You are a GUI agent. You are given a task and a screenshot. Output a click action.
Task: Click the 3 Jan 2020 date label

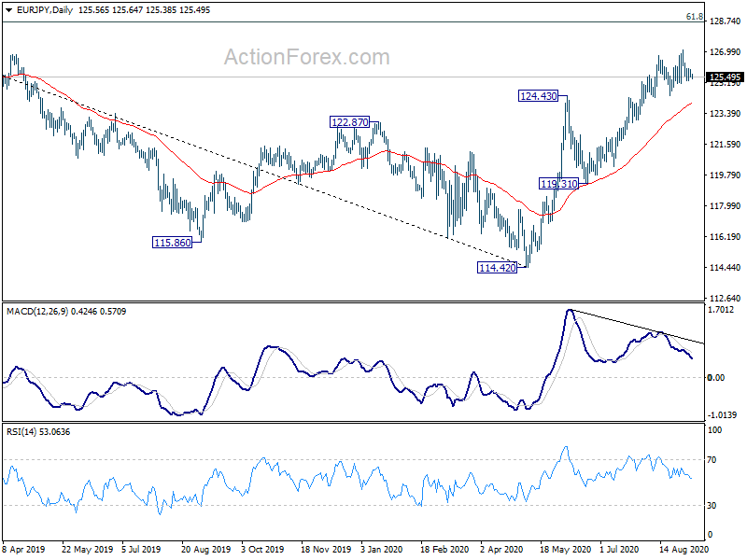pos(382,550)
